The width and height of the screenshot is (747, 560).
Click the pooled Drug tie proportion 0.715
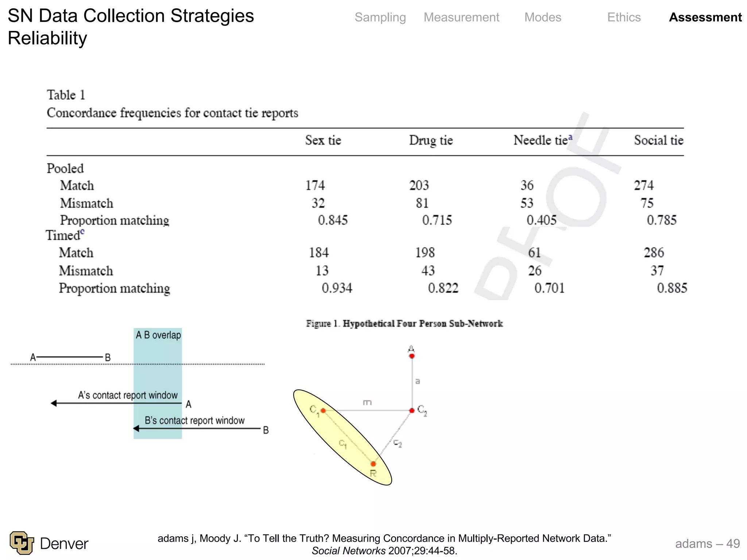[x=437, y=220]
